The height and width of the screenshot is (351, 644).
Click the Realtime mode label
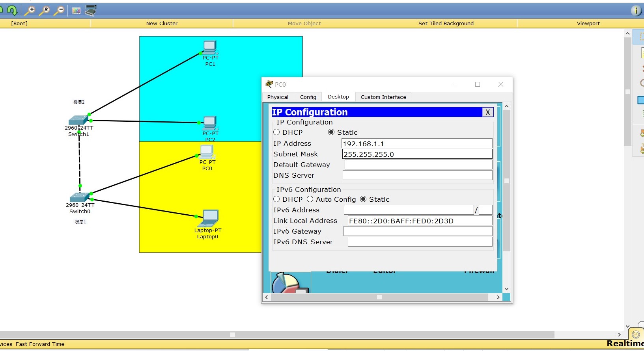click(x=625, y=344)
